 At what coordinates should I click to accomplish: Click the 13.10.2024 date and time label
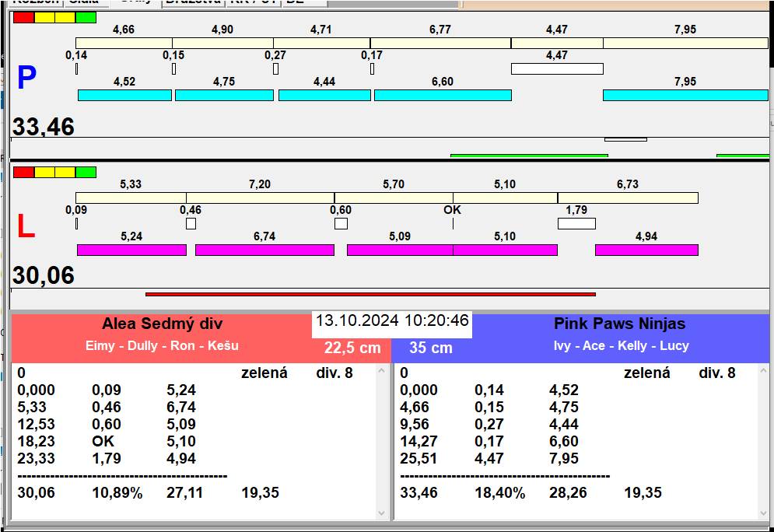[x=392, y=320]
